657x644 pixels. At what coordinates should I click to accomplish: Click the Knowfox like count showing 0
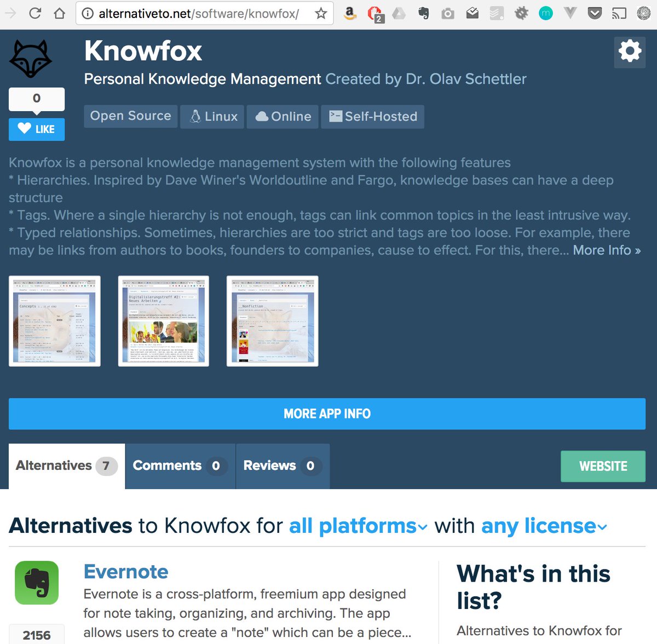tap(37, 99)
